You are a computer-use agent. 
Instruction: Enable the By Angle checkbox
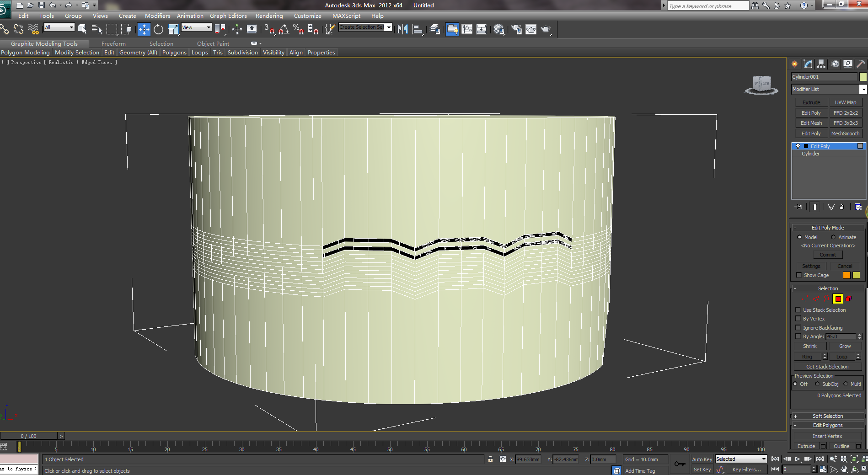click(x=798, y=336)
